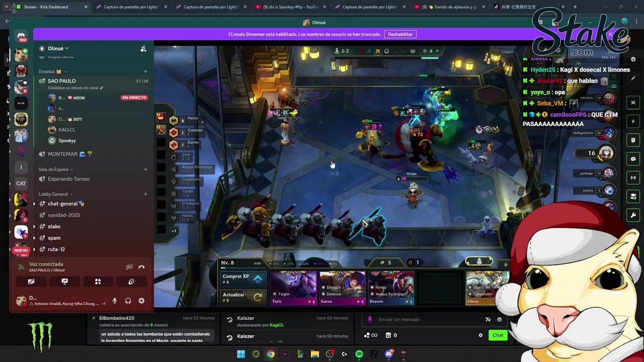Open the Stream - Kick Dashboard browser tab

(50, 7)
